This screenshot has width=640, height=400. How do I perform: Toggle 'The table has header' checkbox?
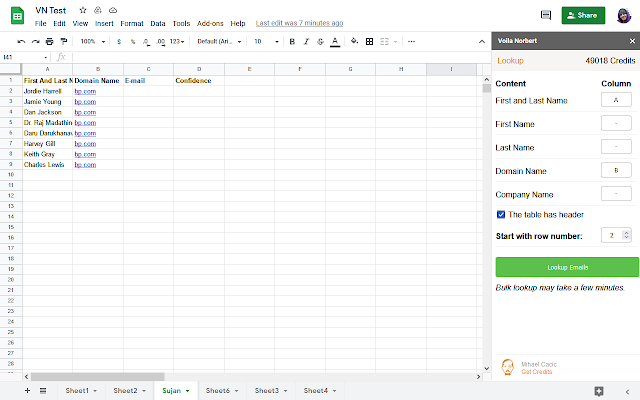pos(501,214)
